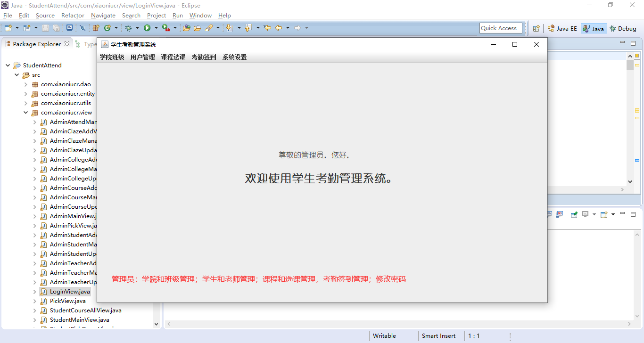Open the 用户管理 menu
Image resolution: width=644 pixels, height=343 pixels.
pyautogui.click(x=142, y=57)
